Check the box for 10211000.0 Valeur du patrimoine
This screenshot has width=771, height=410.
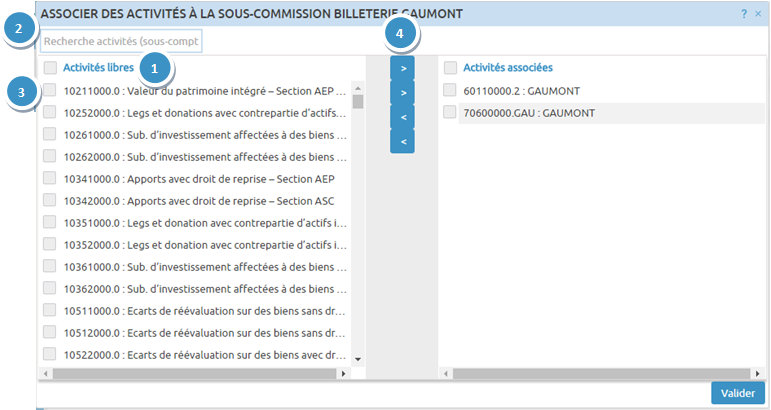pos(49,90)
